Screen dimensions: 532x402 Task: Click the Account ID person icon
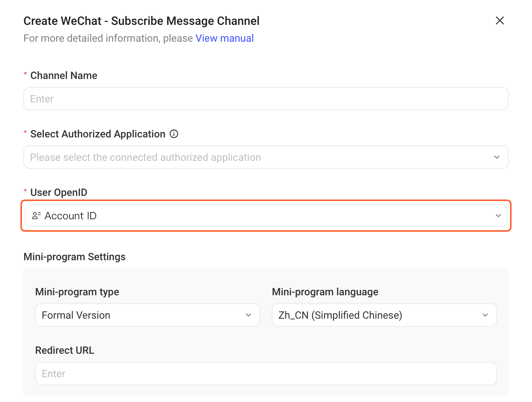36,216
